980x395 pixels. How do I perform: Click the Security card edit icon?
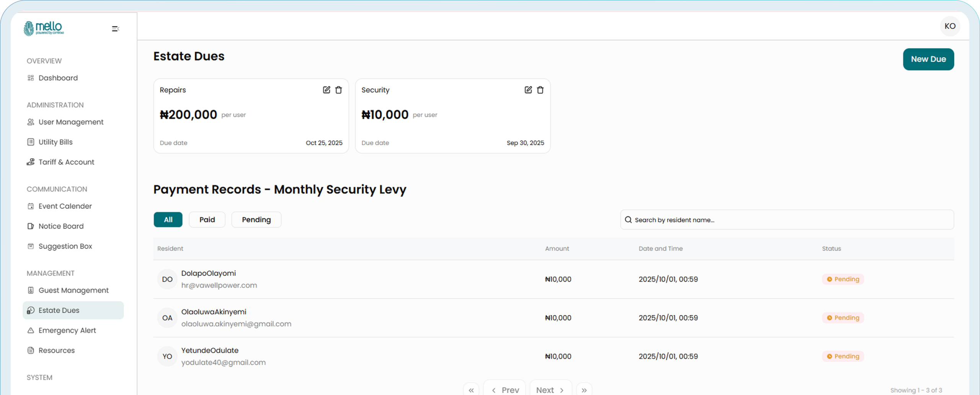[x=528, y=90]
